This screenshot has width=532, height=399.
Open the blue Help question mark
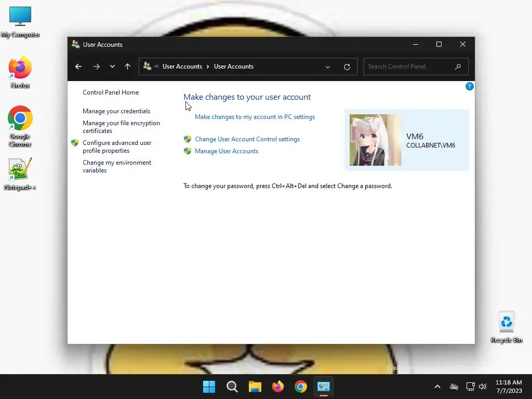[x=469, y=87]
